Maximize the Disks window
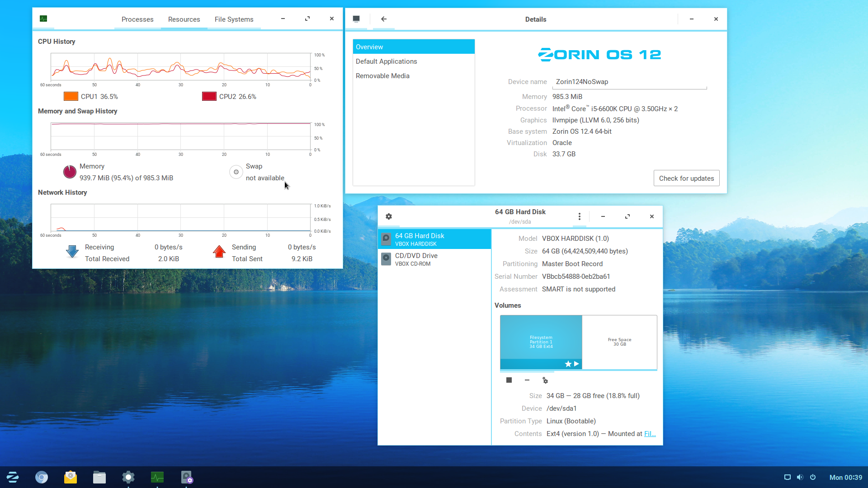 [627, 216]
